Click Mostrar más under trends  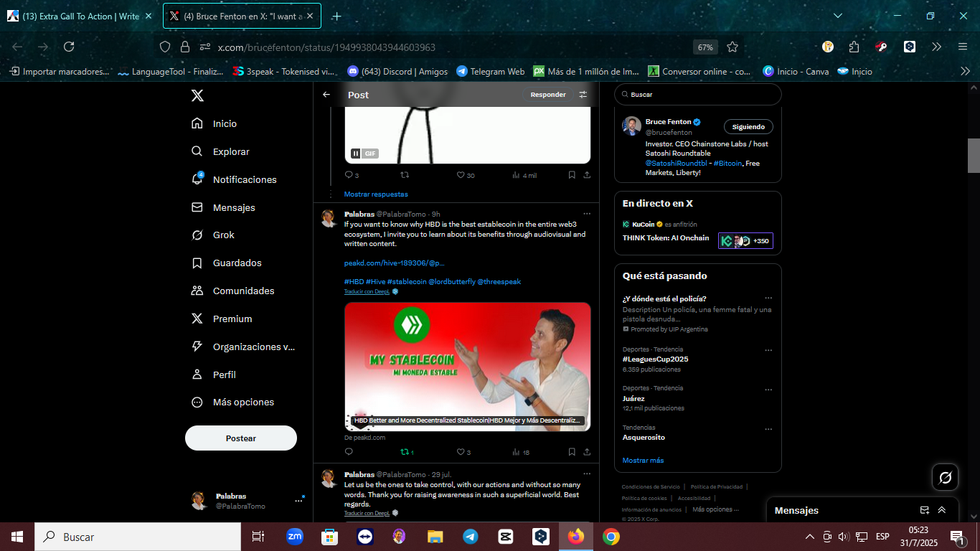(643, 461)
